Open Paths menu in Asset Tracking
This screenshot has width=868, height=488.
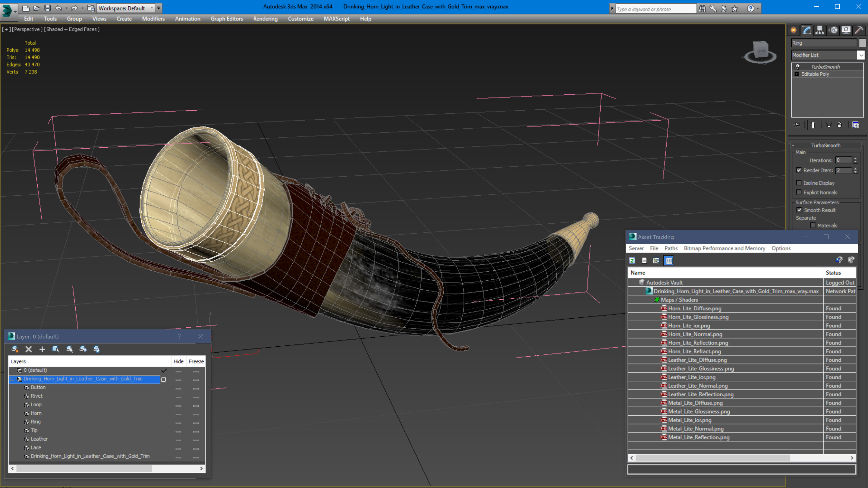[x=671, y=248]
